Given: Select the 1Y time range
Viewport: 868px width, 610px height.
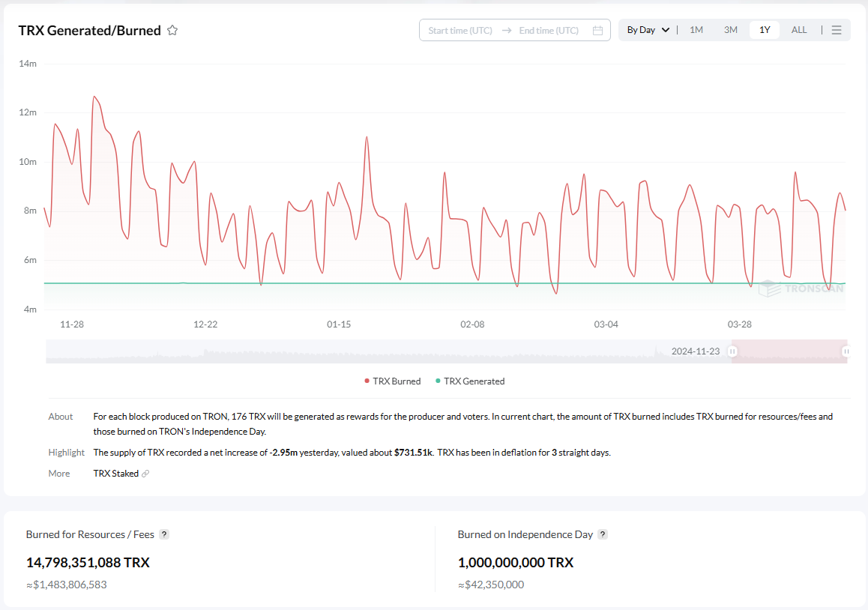Looking at the screenshot, I should click(765, 30).
